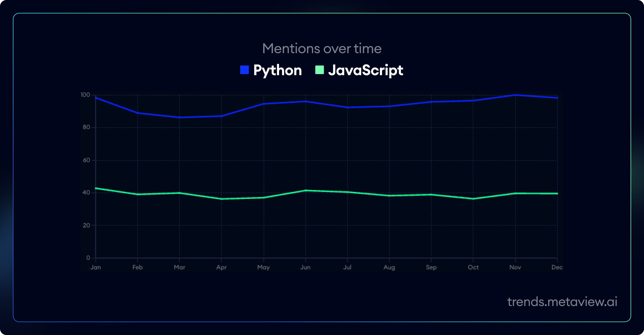Screen dimensions: 644x335
Task: Click the Jan x-axis label
Action: 96,267
